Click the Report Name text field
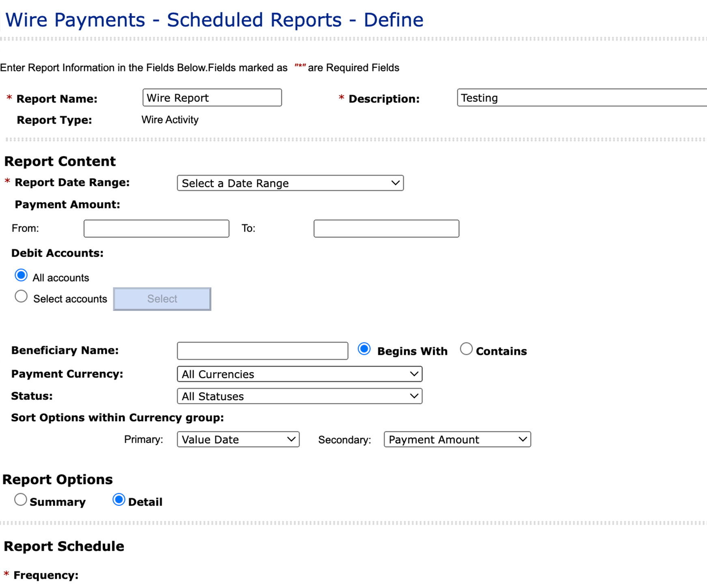Screen dimensions: 707x588 tap(212, 98)
